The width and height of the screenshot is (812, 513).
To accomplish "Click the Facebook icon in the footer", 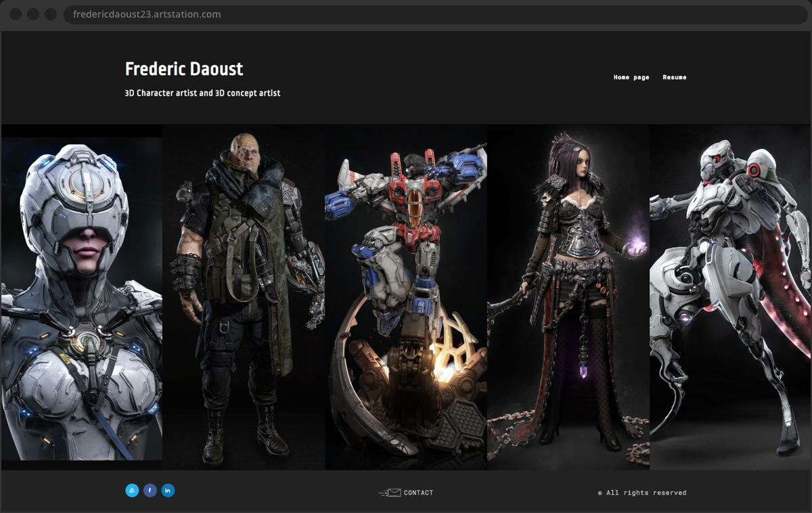I will click(150, 491).
